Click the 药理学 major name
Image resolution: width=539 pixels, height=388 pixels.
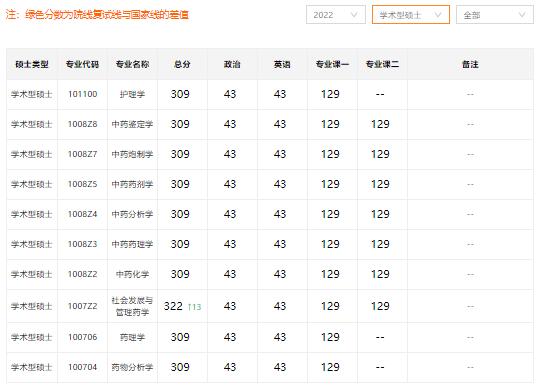[x=132, y=337]
